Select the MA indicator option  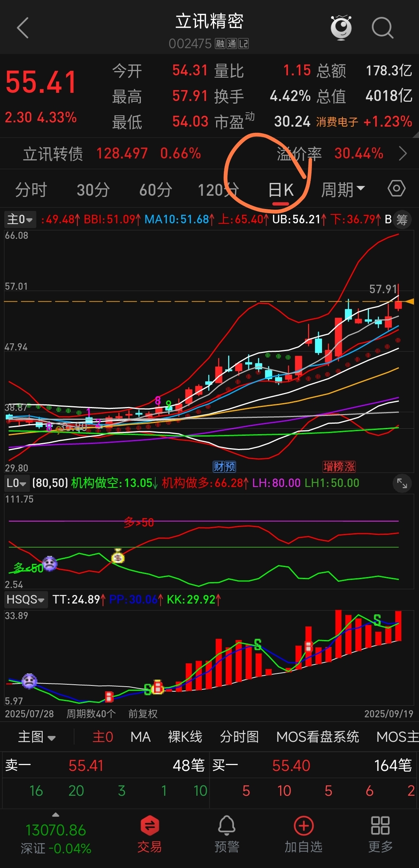[140, 737]
